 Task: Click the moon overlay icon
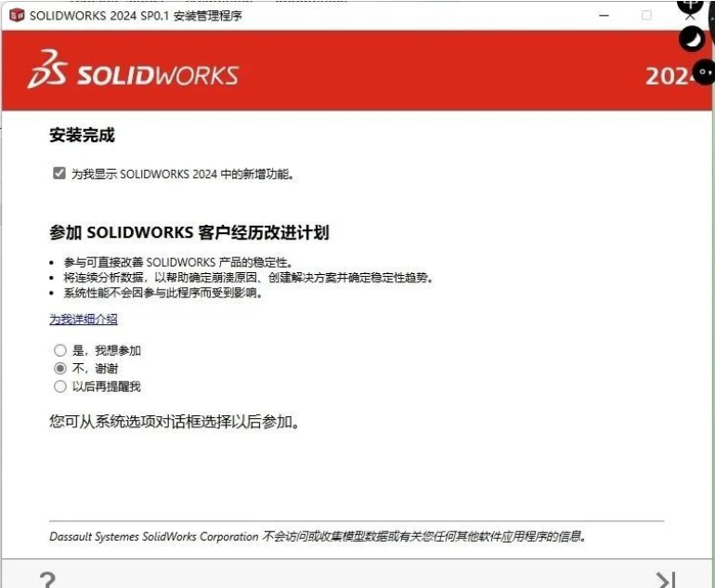click(x=692, y=39)
